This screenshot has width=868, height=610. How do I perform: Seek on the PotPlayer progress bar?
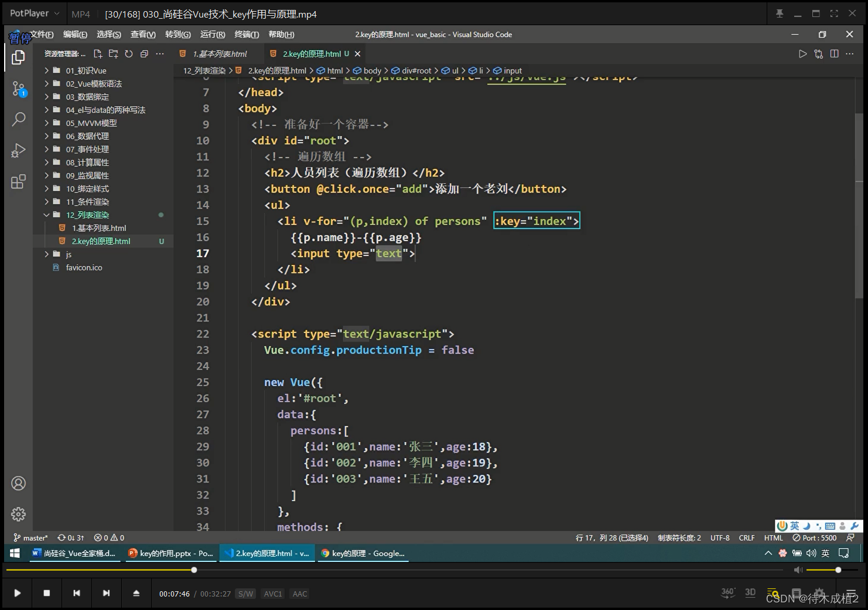coord(395,570)
